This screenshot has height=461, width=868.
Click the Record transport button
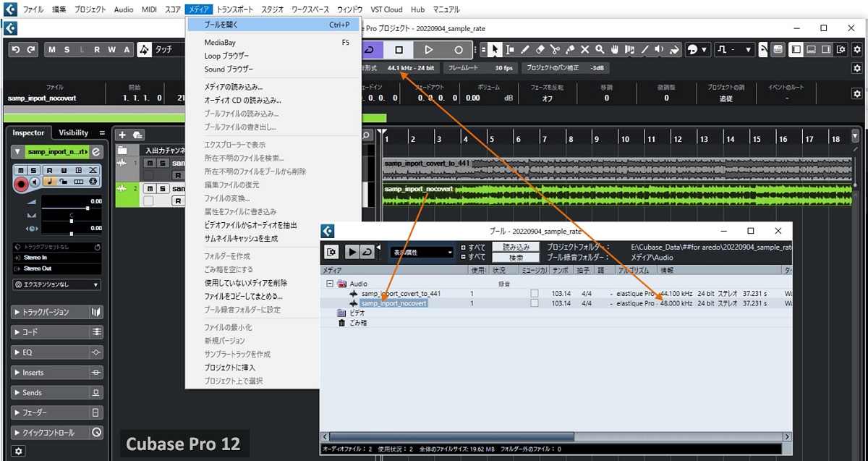458,50
